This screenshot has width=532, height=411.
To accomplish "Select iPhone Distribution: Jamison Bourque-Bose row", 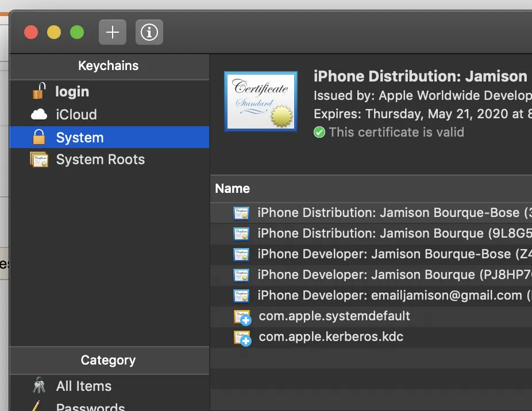I will [371, 212].
